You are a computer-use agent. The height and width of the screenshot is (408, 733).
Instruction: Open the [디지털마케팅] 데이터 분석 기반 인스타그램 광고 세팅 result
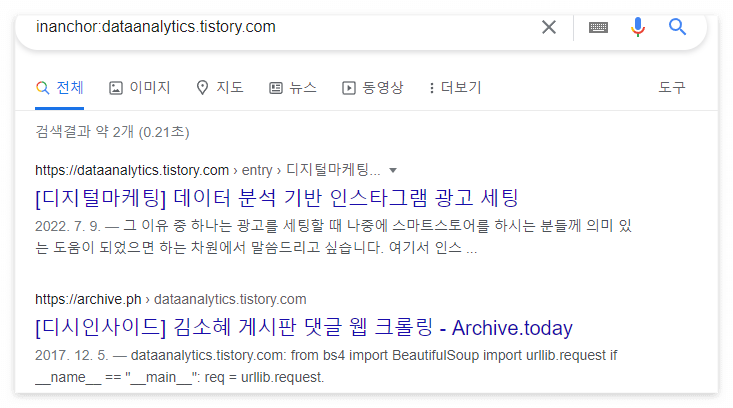click(x=277, y=198)
